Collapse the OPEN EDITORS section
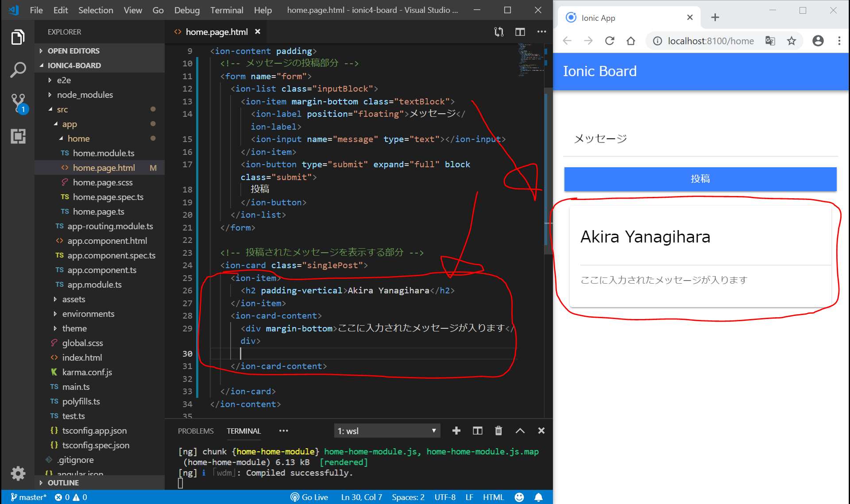The height and width of the screenshot is (504, 850). 73,51
